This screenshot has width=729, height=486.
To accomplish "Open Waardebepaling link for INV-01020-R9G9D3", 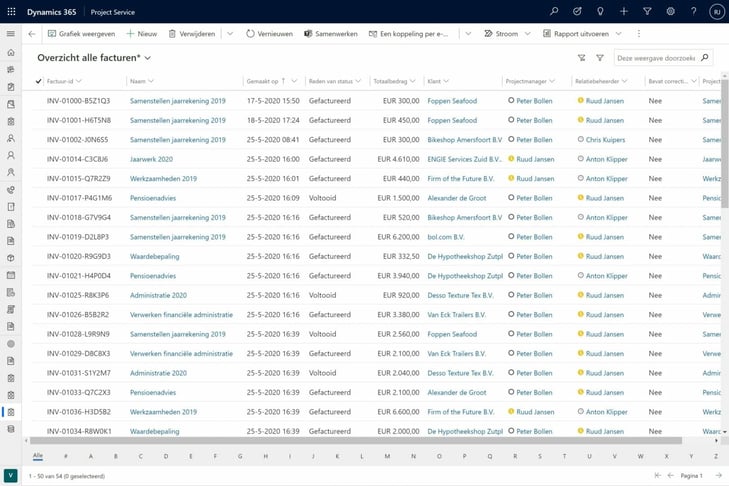I will click(x=154, y=256).
